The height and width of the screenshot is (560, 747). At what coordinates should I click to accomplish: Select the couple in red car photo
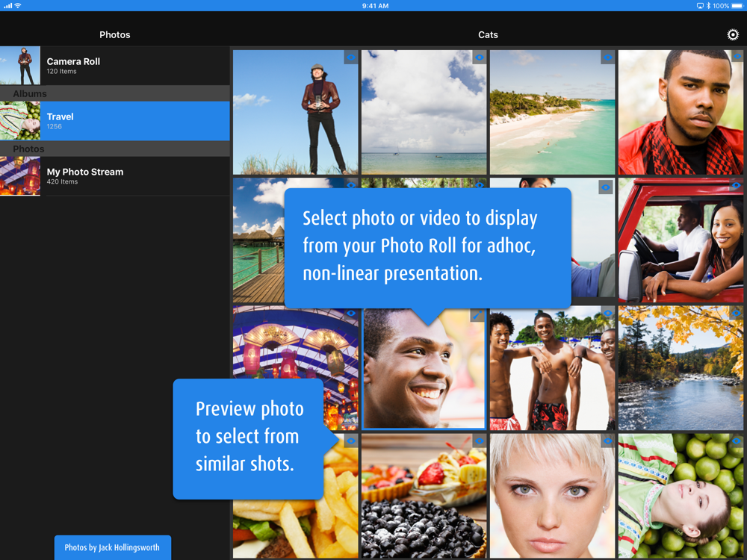pos(681,240)
